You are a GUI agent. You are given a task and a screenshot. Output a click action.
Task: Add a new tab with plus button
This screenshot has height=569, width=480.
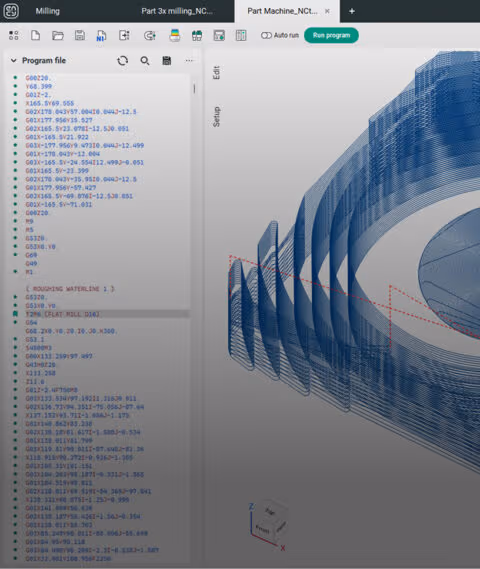(x=352, y=11)
